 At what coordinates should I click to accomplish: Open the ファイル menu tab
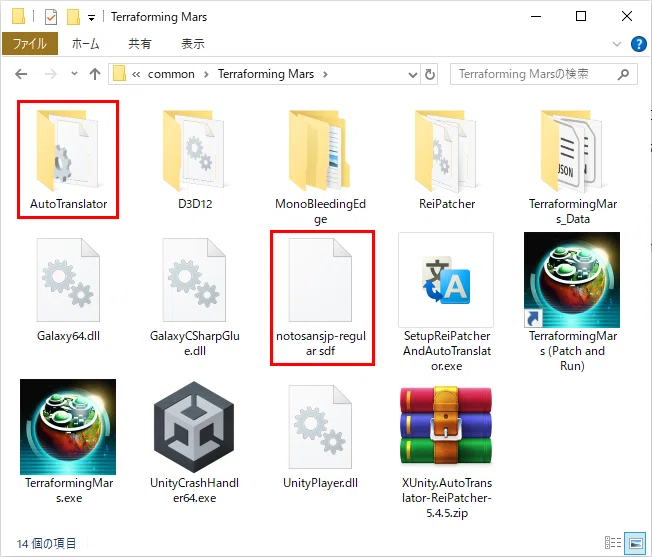(30, 44)
